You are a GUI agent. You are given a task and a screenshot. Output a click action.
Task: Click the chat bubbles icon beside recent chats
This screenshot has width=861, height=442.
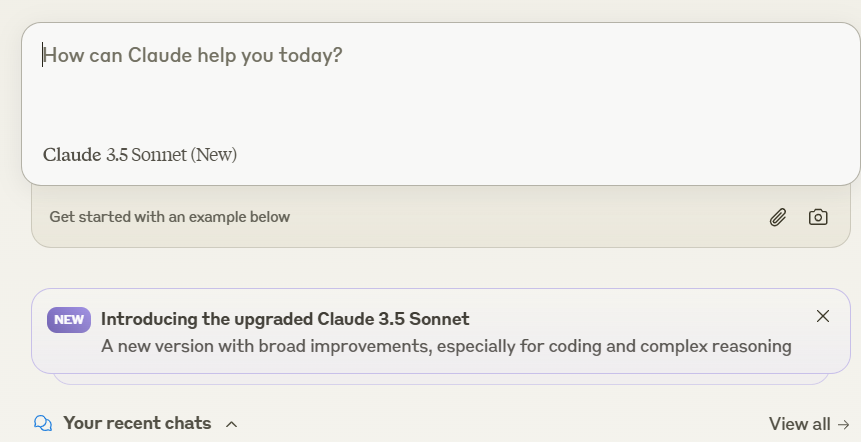pyautogui.click(x=43, y=423)
